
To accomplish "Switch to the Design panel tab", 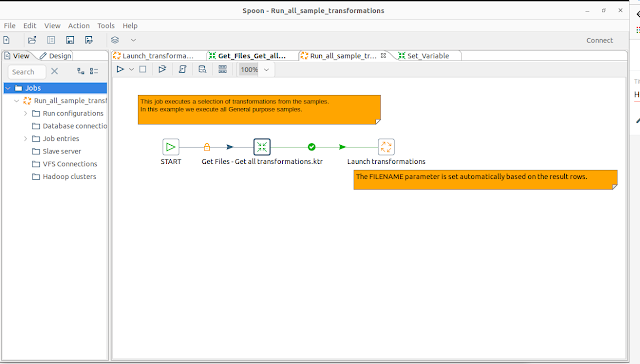I will pos(56,55).
